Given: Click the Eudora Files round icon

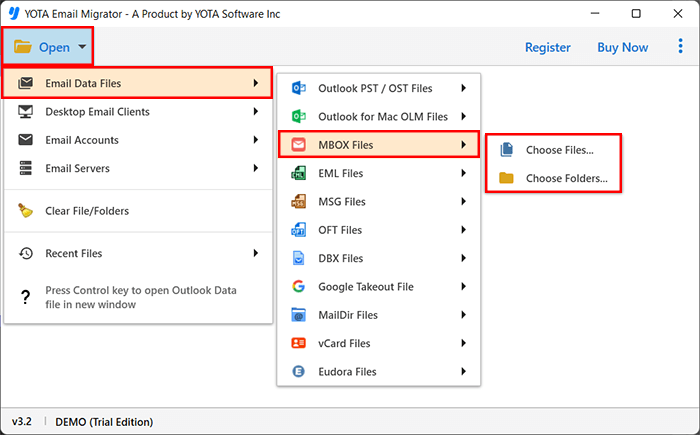Looking at the screenshot, I should pos(299,371).
